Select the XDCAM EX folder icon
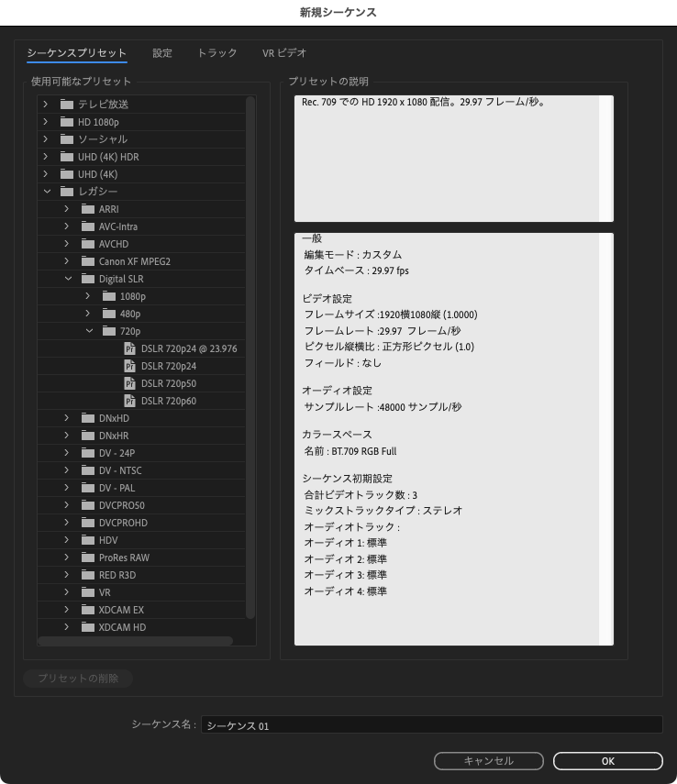The width and height of the screenshot is (677, 784). [88, 610]
